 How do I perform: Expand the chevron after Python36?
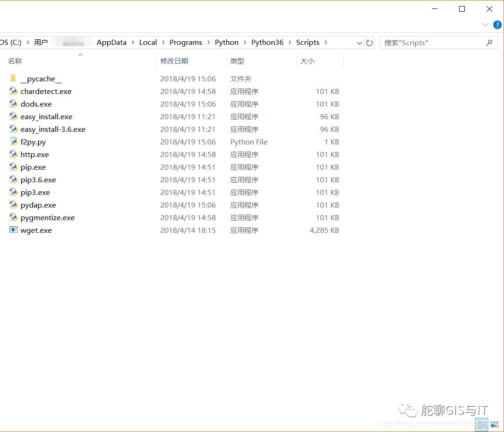[x=290, y=43]
